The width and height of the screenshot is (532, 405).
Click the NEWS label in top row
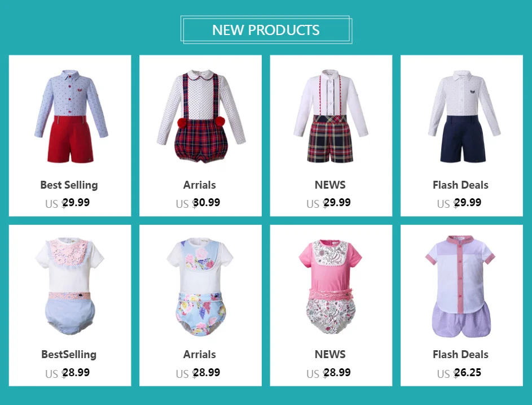point(330,185)
